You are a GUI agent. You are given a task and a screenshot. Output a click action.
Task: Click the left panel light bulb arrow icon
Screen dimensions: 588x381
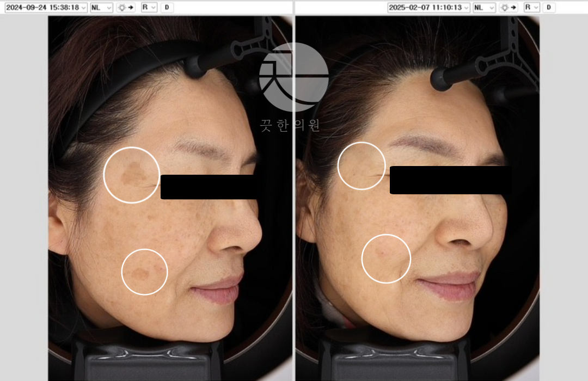[126, 8]
